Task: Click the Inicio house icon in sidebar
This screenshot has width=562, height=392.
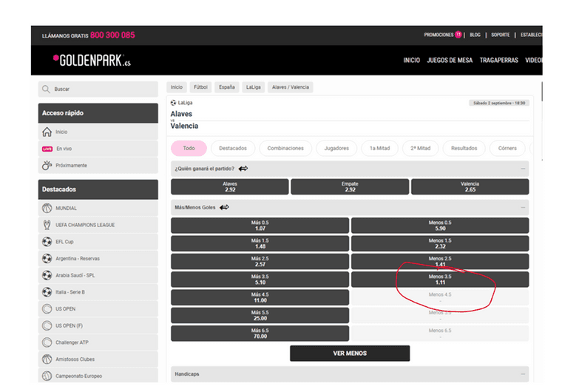Action: tap(47, 132)
